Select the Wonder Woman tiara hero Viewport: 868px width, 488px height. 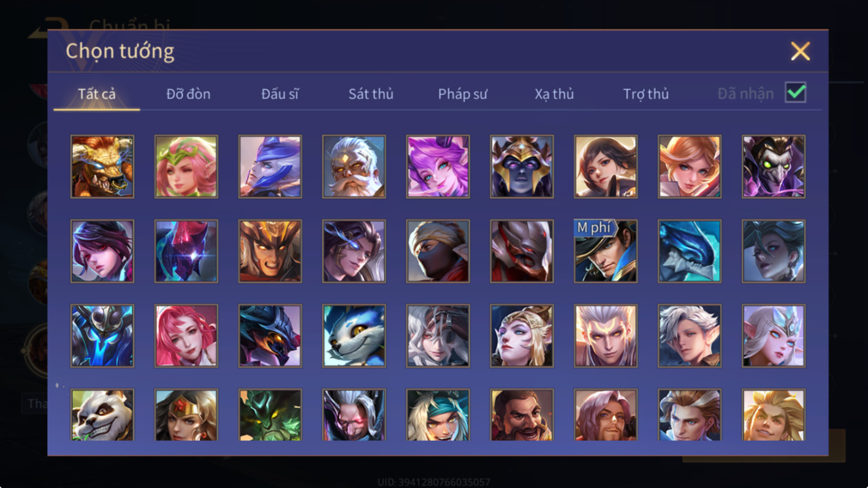pyautogui.click(x=186, y=415)
